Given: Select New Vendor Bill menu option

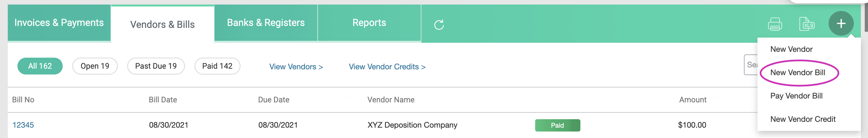Looking at the screenshot, I should click(798, 73).
